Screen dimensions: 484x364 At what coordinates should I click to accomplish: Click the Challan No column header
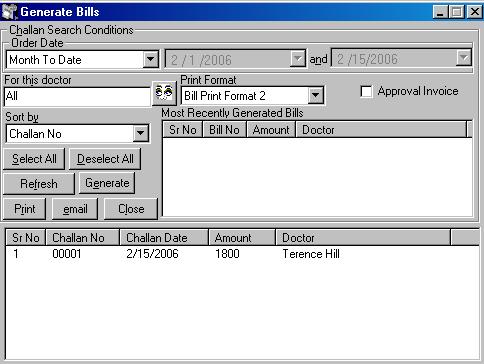point(82,238)
